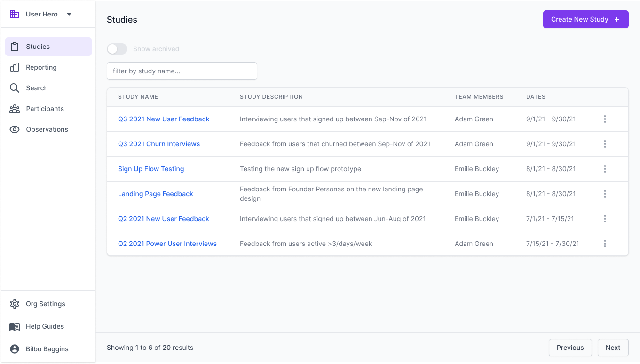The height and width of the screenshot is (364, 640).
Task: Click the Bilbo Baggins avatar icon
Action: (x=15, y=349)
